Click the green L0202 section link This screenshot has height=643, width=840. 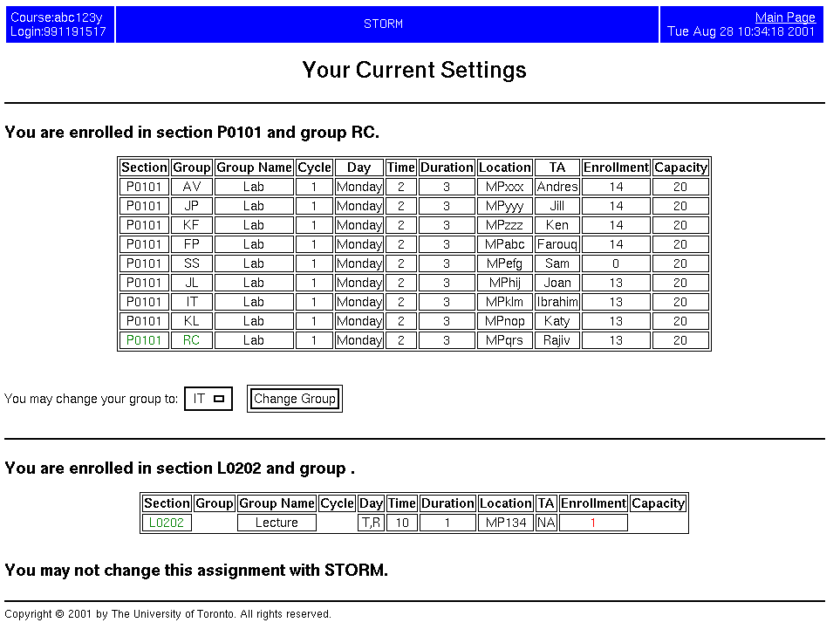(x=166, y=522)
